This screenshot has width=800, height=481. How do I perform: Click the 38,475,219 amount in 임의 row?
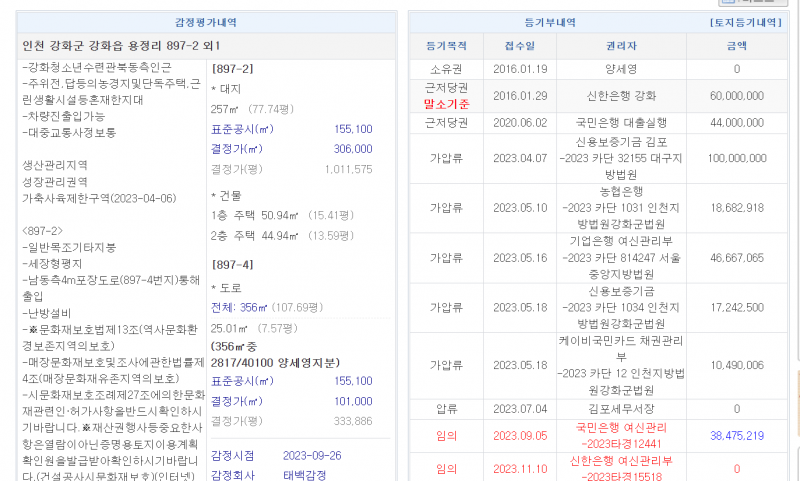click(x=736, y=436)
